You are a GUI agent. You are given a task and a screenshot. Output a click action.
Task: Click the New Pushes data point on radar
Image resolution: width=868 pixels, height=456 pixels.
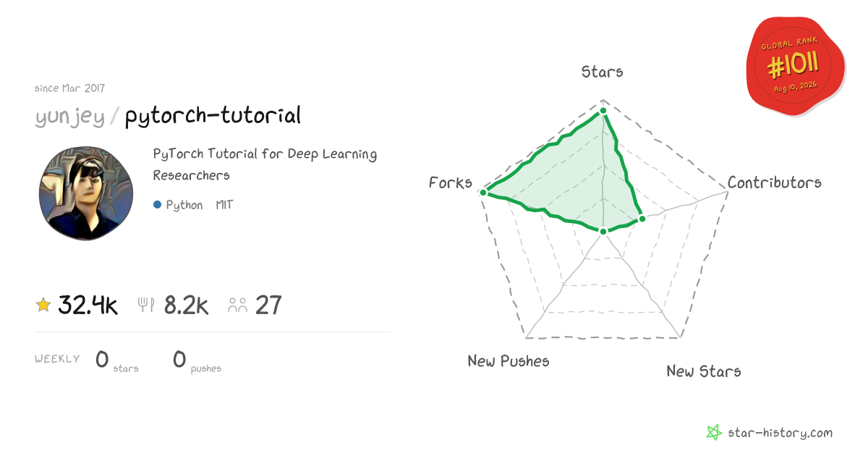pos(603,232)
